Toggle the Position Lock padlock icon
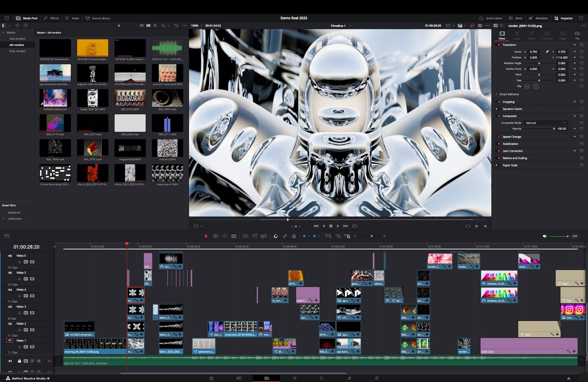 294,236
